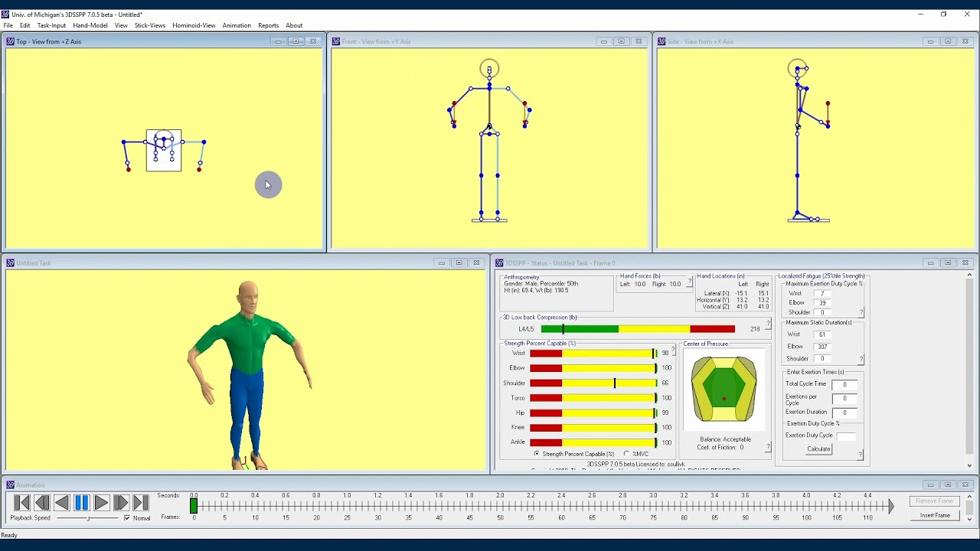Click the Animation window title icon
This screenshot has width=980, height=551.
click(x=10, y=484)
